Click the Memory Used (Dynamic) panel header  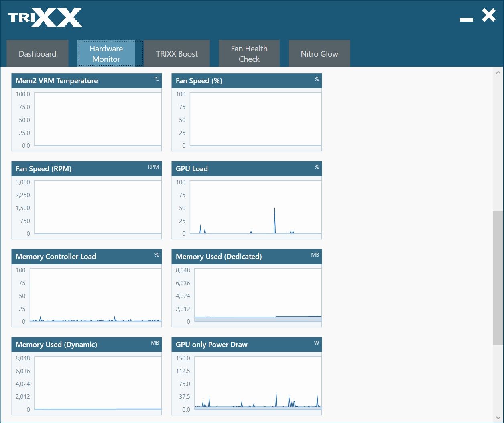pos(87,345)
